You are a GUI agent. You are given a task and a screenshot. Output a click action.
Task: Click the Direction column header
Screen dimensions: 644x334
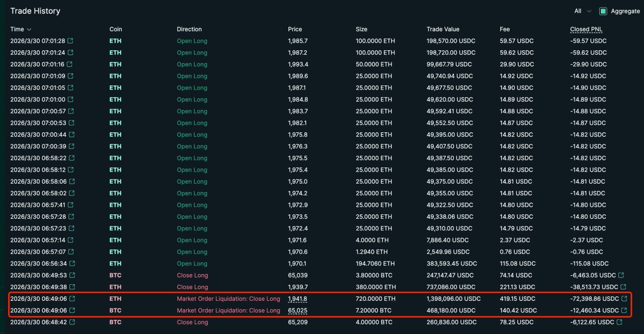pyautogui.click(x=189, y=29)
